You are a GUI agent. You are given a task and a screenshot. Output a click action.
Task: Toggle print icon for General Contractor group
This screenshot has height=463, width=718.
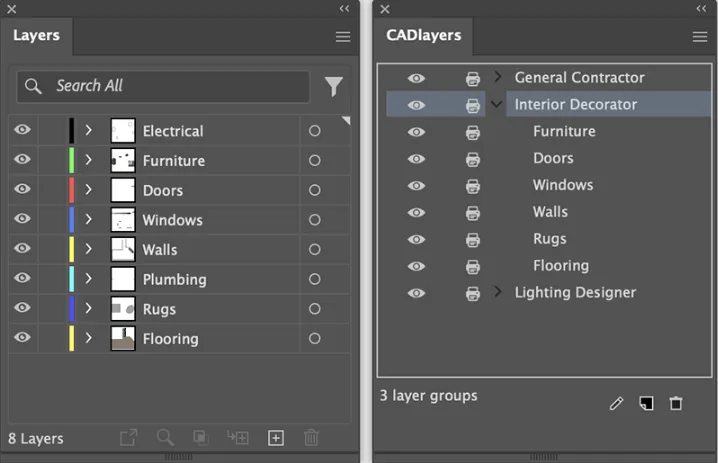pos(473,79)
